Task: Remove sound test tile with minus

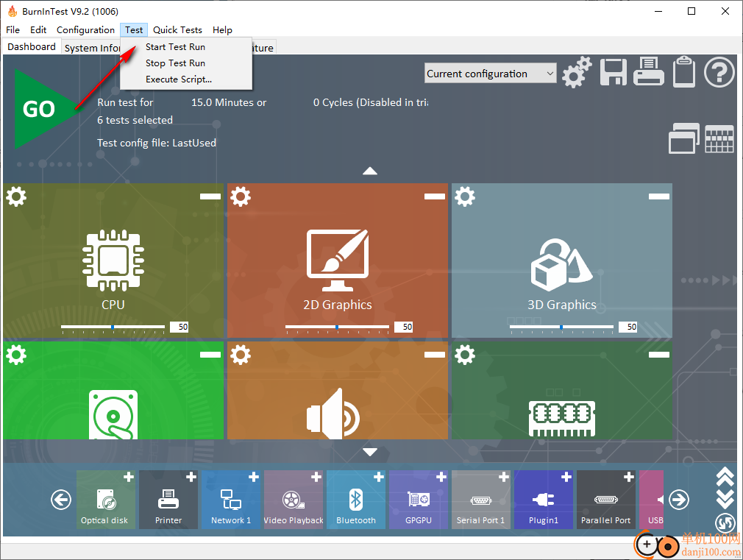Action: [x=435, y=355]
